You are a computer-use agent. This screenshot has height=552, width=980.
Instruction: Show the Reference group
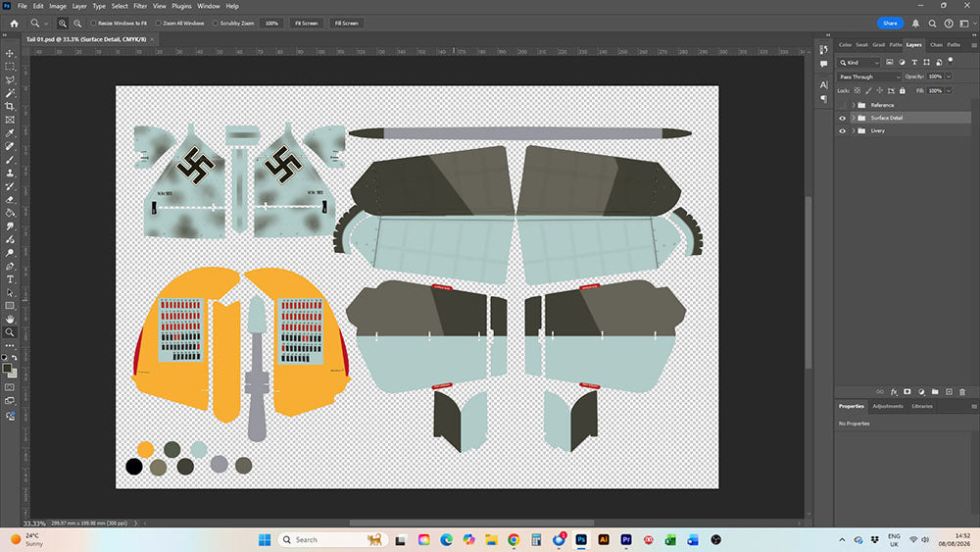click(842, 105)
